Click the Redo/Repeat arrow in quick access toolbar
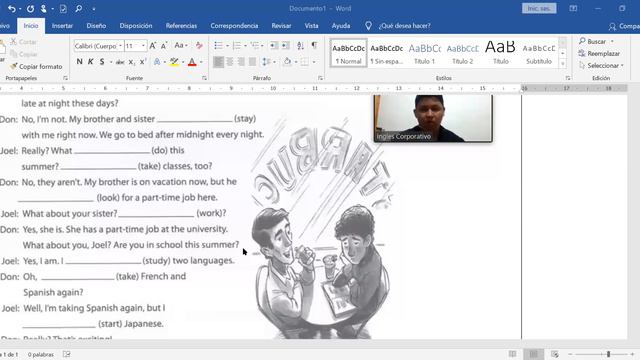Screen dimensions: 640x360 30,9
